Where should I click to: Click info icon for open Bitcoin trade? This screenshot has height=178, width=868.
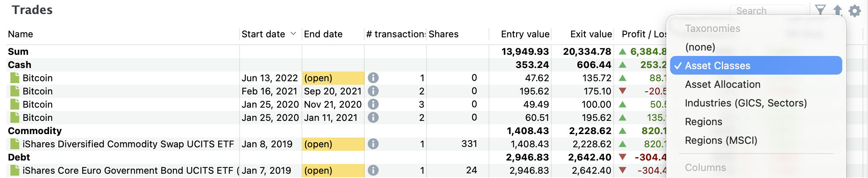373,78
